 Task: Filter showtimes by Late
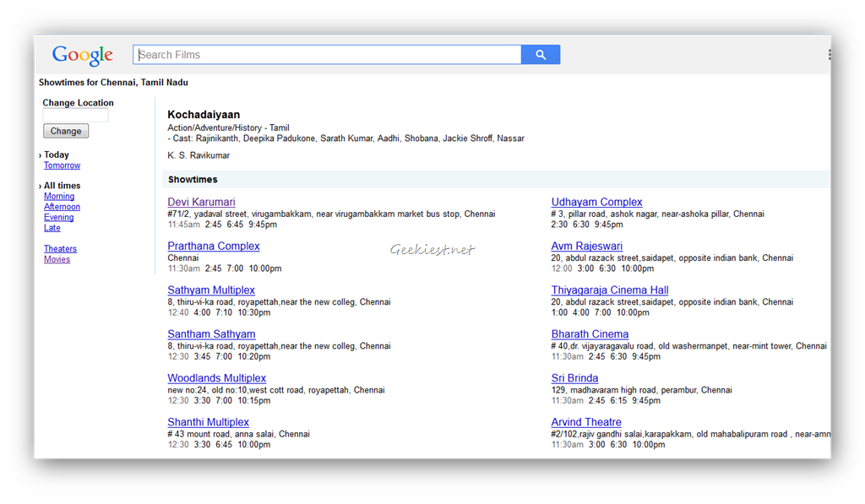pyautogui.click(x=52, y=228)
